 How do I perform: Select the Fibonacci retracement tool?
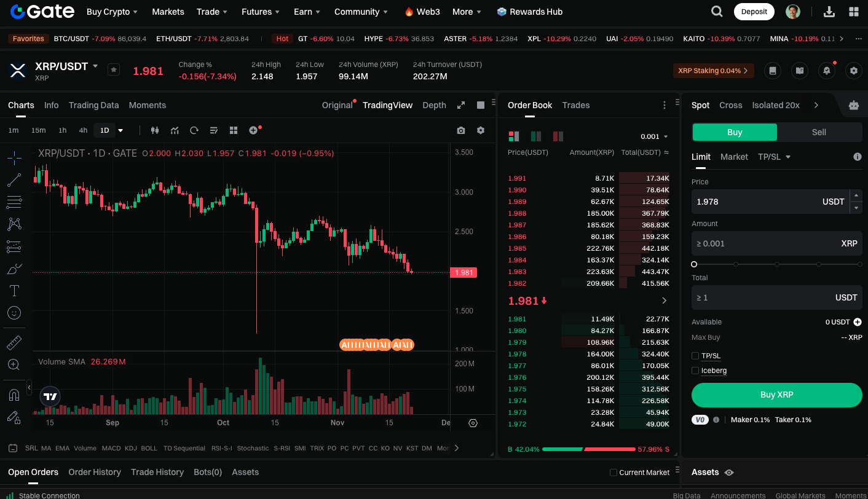[14, 202]
